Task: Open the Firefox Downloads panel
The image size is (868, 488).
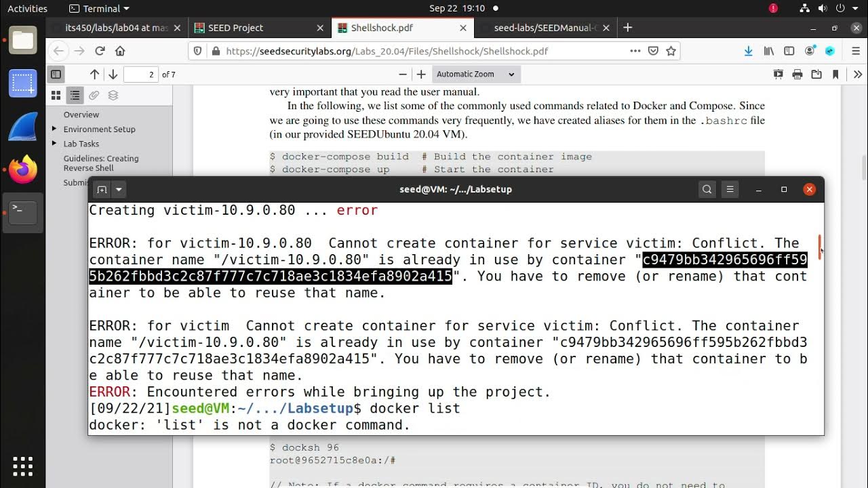Action: click(748, 51)
